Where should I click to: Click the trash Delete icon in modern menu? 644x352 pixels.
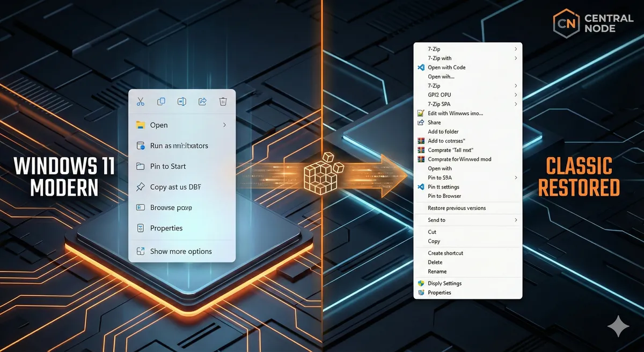pyautogui.click(x=223, y=102)
